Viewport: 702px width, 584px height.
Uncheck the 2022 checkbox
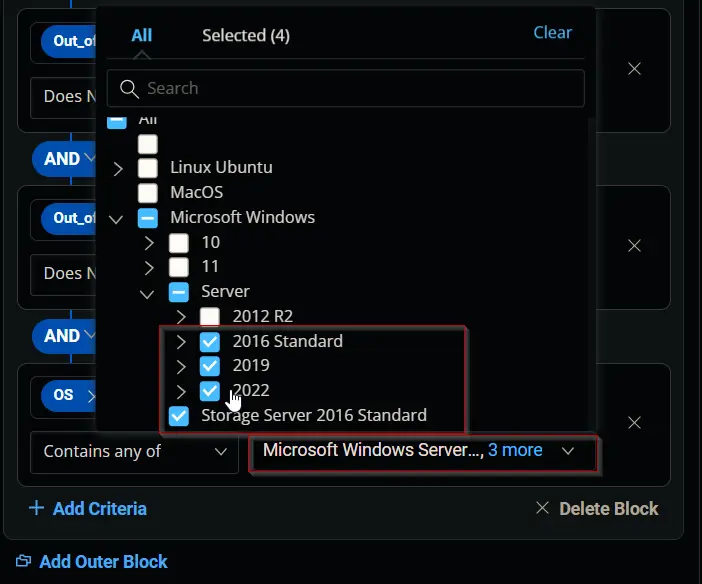click(210, 391)
